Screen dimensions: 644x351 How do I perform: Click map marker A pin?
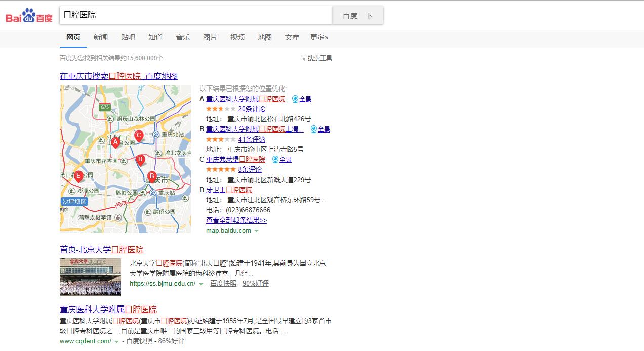click(115, 143)
